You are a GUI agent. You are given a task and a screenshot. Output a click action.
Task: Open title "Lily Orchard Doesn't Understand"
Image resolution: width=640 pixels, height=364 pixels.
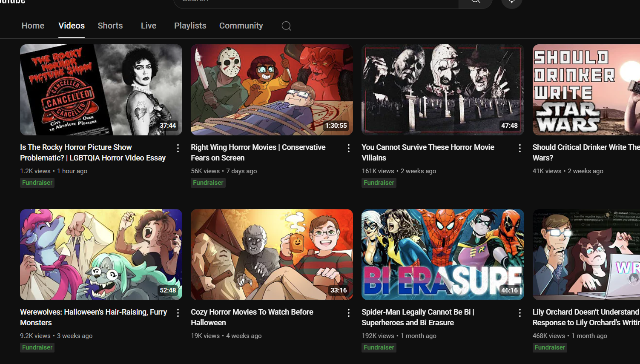pyautogui.click(x=586, y=317)
